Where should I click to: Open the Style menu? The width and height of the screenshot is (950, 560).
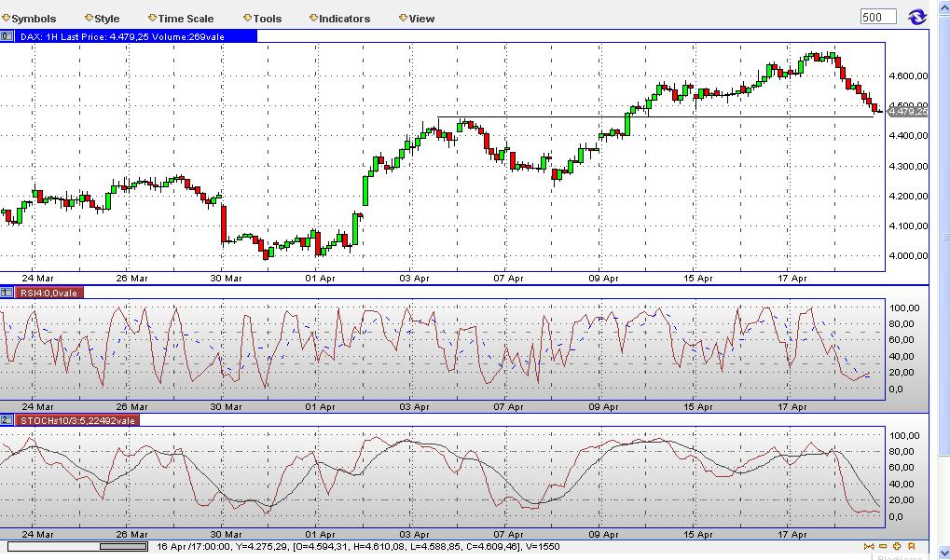(102, 18)
